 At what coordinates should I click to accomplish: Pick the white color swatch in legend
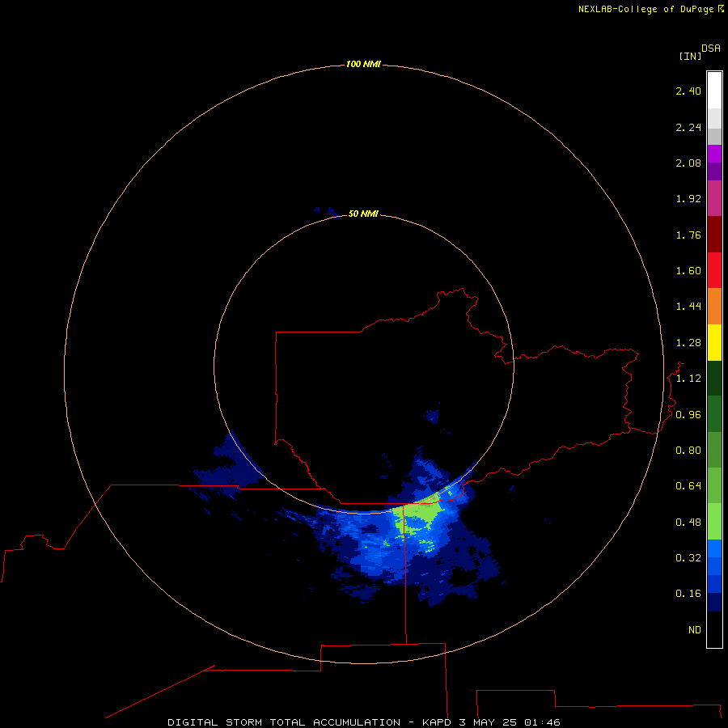[714, 91]
